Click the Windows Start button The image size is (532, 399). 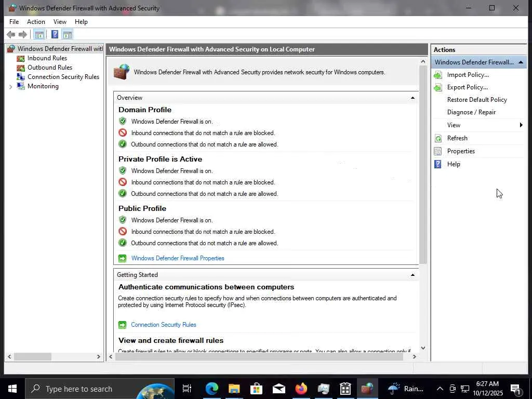point(12,389)
